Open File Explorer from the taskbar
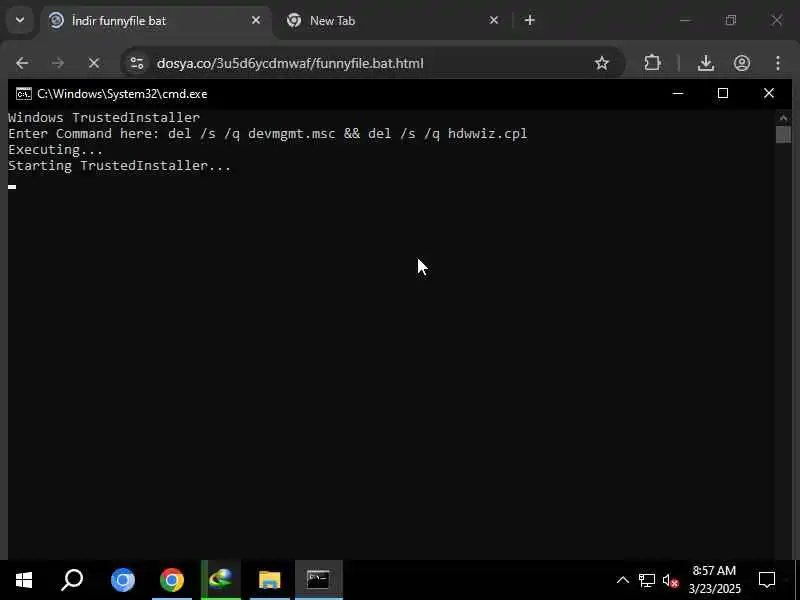Screen dimensions: 800x600 coord(269,580)
